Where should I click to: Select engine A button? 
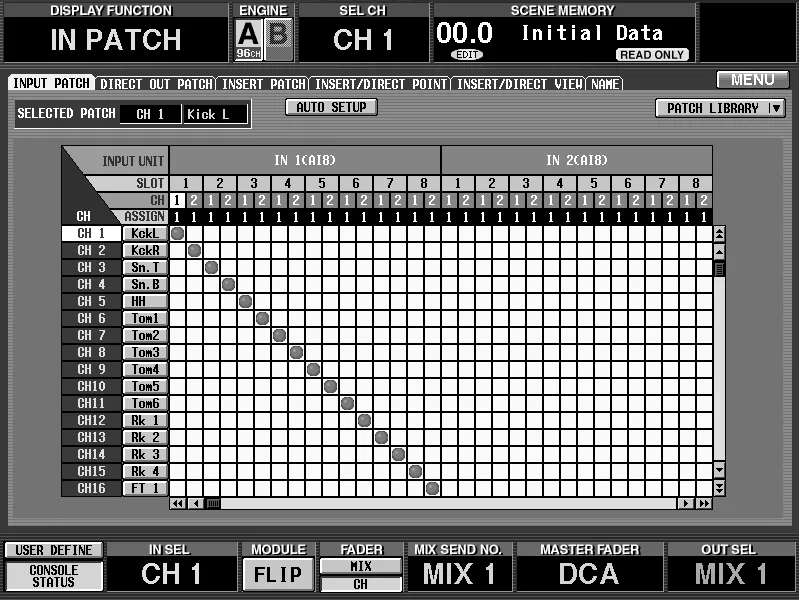tap(249, 39)
